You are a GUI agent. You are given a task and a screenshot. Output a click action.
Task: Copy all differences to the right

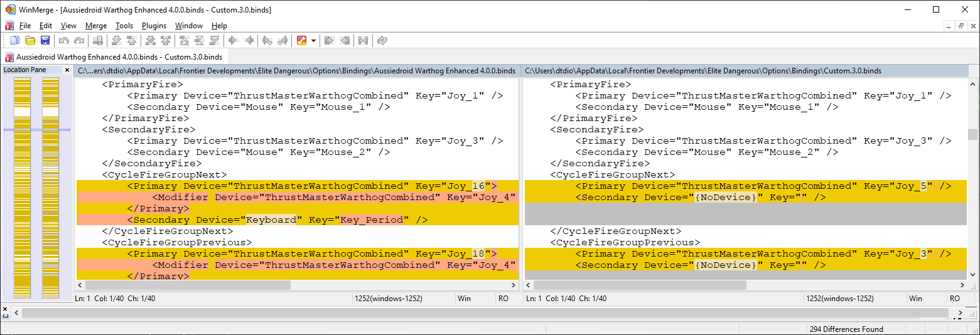(329, 41)
